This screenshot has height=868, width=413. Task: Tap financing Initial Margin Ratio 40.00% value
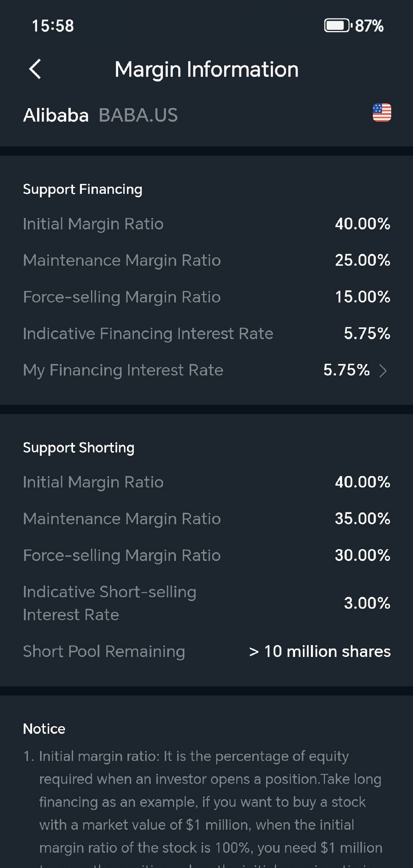363,224
